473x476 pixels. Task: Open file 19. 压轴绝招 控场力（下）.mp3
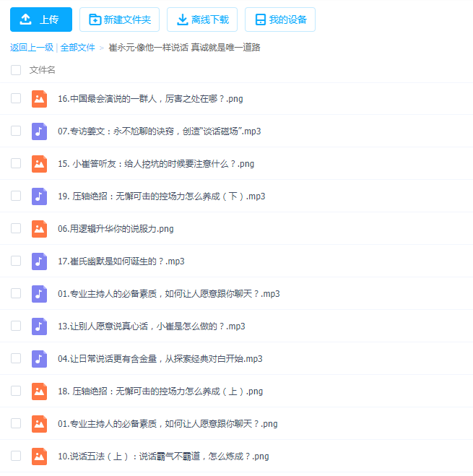162,196
